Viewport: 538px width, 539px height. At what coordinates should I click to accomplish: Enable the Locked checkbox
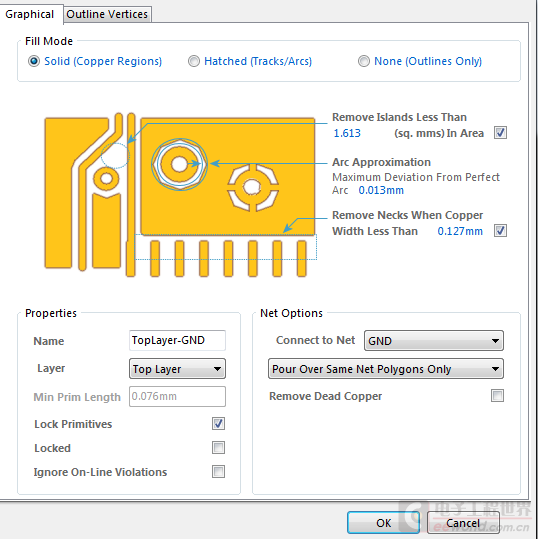pos(218,448)
